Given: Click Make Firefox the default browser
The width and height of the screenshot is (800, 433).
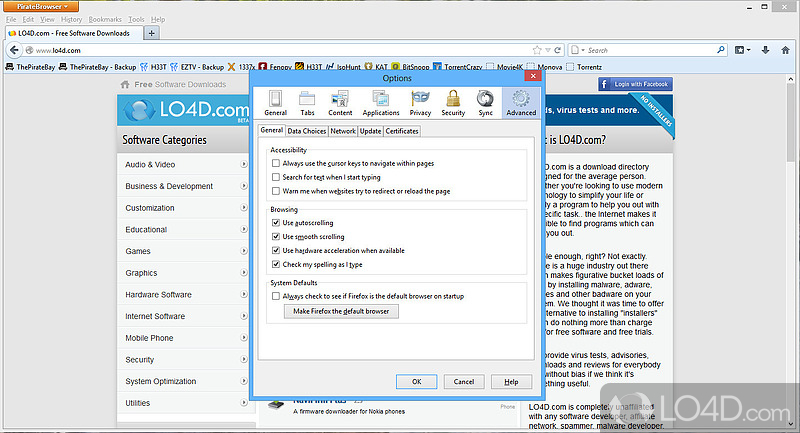Looking at the screenshot, I should 341,311.
